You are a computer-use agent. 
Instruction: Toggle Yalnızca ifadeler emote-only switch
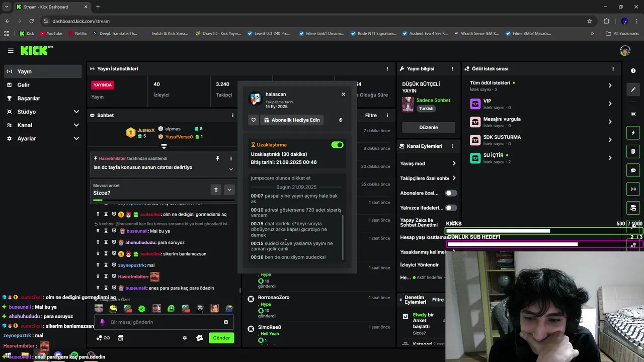[451, 208]
